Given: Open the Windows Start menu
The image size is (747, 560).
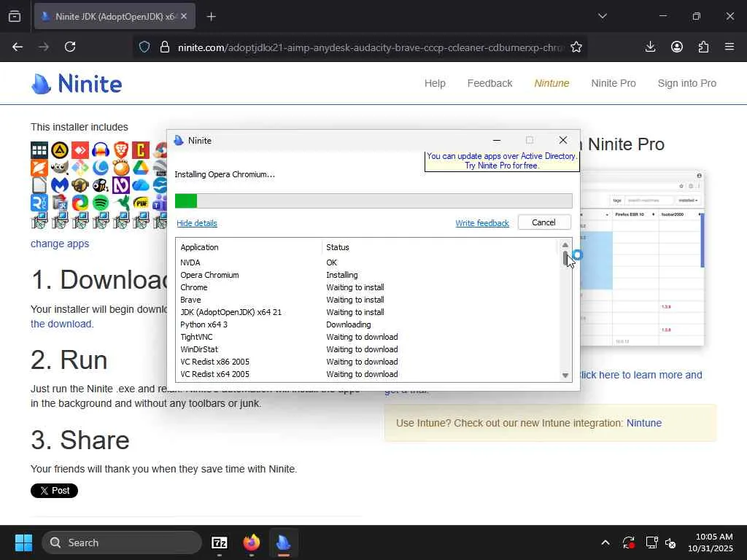Looking at the screenshot, I should 23,542.
